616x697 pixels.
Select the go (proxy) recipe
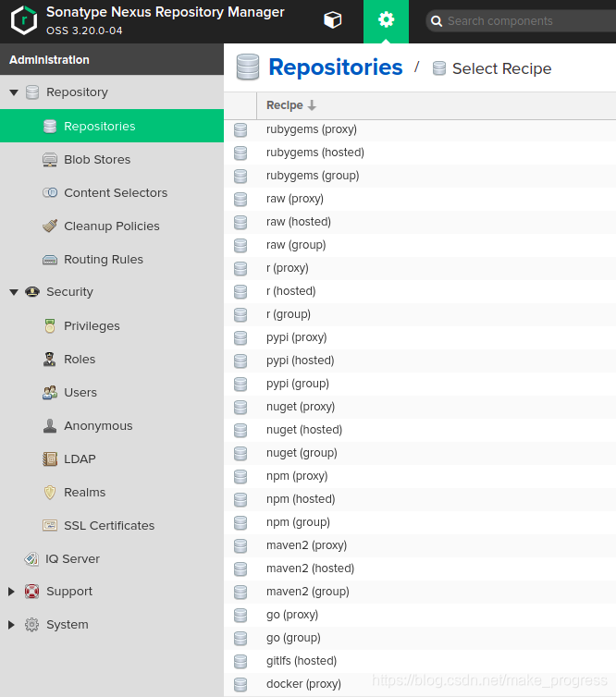click(420, 615)
